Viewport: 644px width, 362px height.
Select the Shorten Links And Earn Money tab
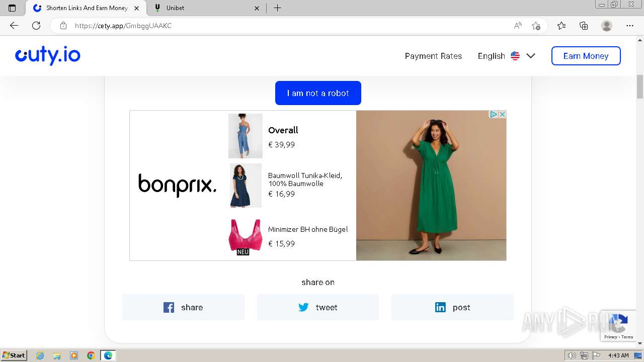tap(86, 8)
